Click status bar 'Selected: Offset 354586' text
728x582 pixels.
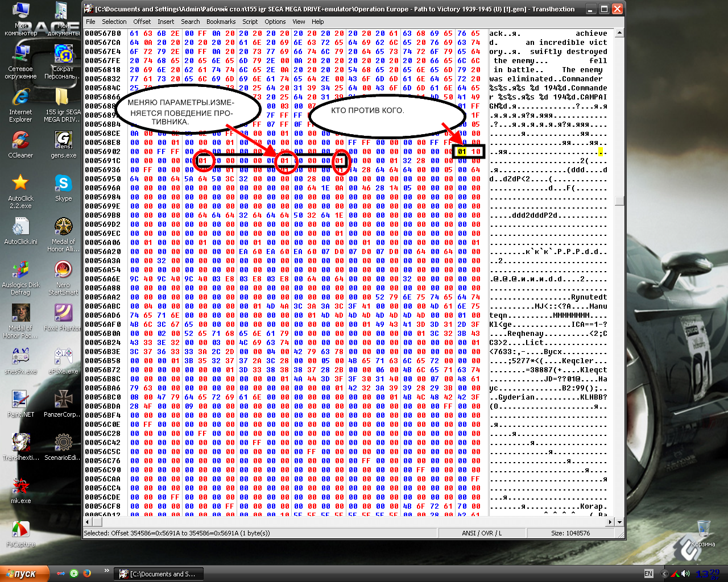(x=177, y=533)
